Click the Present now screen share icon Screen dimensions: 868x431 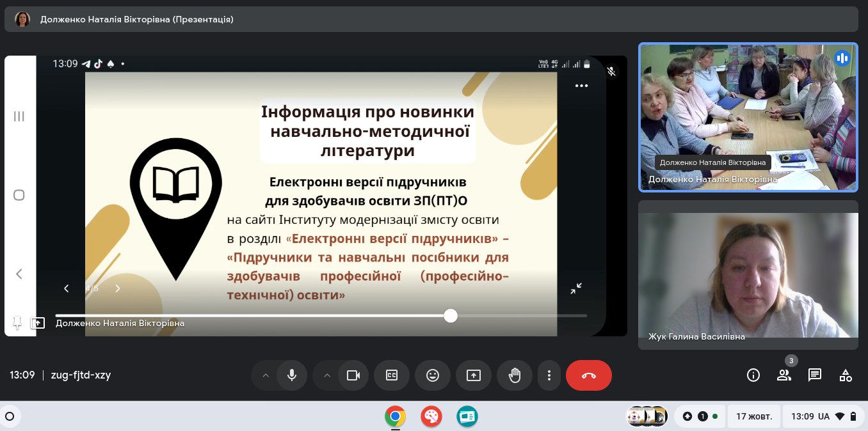(474, 375)
